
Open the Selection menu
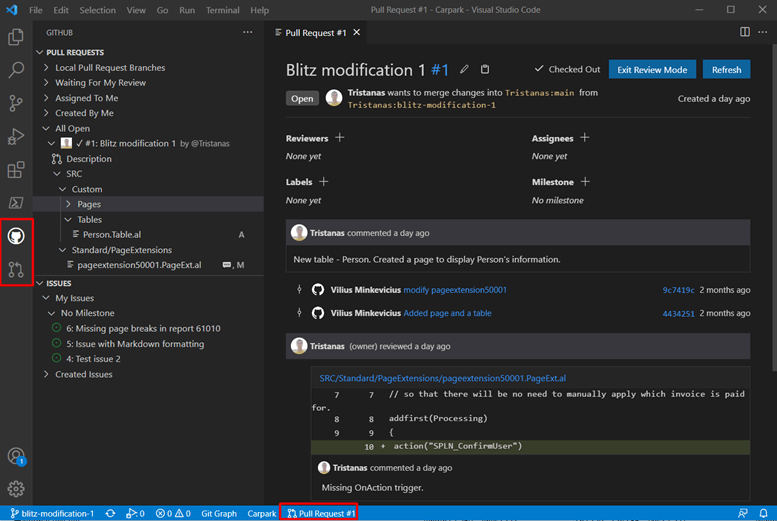click(x=98, y=10)
